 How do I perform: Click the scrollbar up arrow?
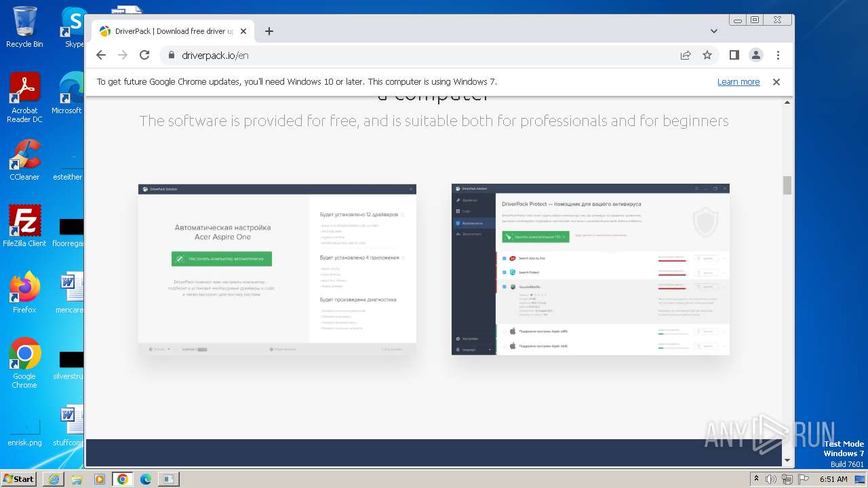pyautogui.click(x=787, y=103)
